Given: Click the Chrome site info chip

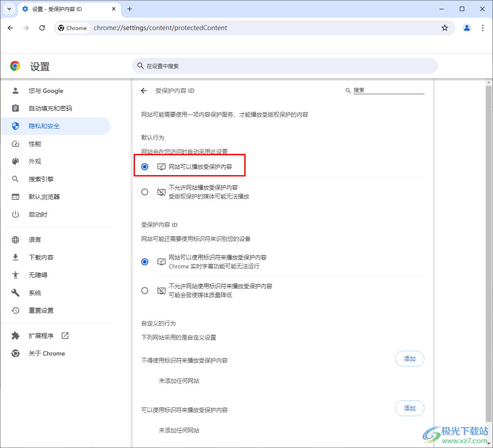Looking at the screenshot, I should (x=73, y=28).
